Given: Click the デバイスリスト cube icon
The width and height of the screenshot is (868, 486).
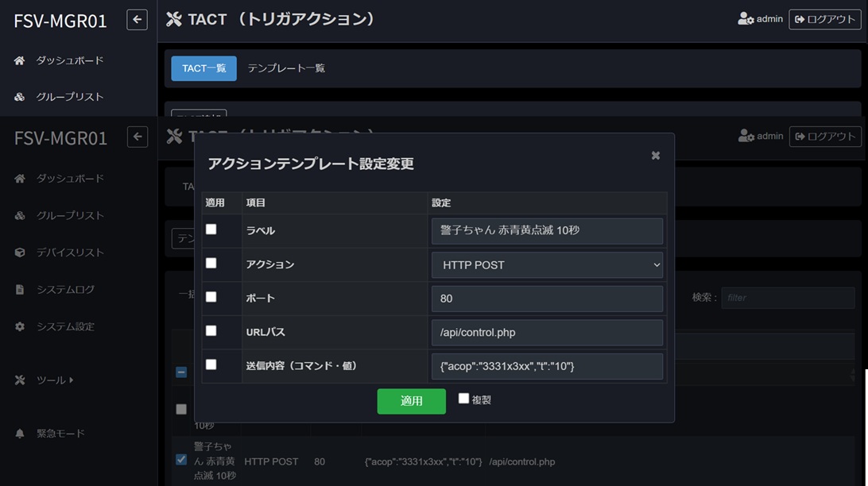Looking at the screenshot, I should tap(20, 253).
